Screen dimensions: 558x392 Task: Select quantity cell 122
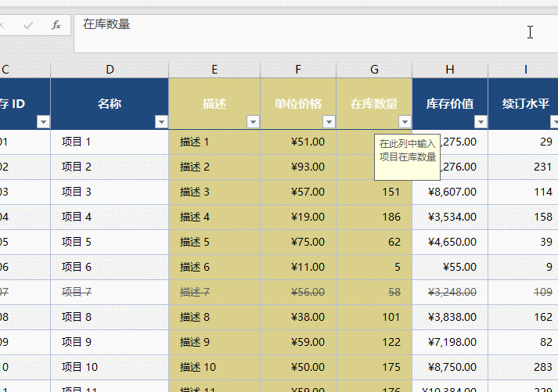click(x=374, y=342)
